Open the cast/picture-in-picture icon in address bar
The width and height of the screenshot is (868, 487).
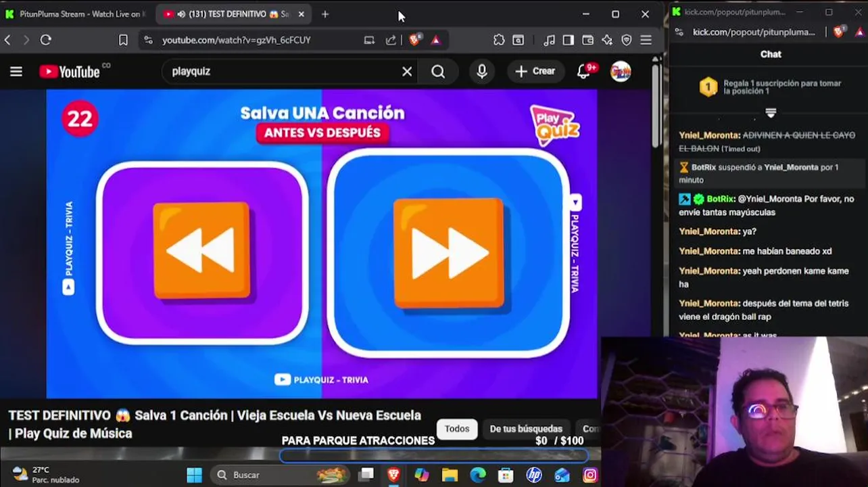pos(369,40)
